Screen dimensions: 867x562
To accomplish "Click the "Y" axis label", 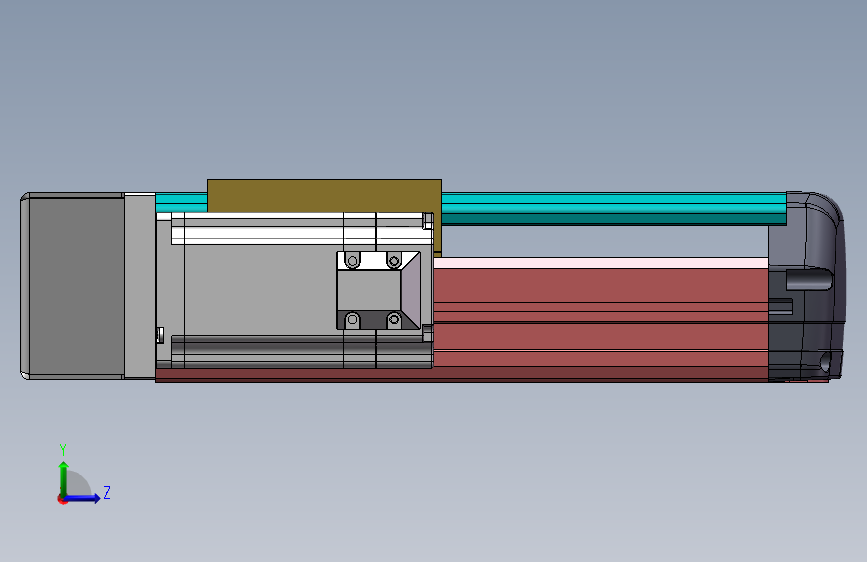I will pos(63,450).
